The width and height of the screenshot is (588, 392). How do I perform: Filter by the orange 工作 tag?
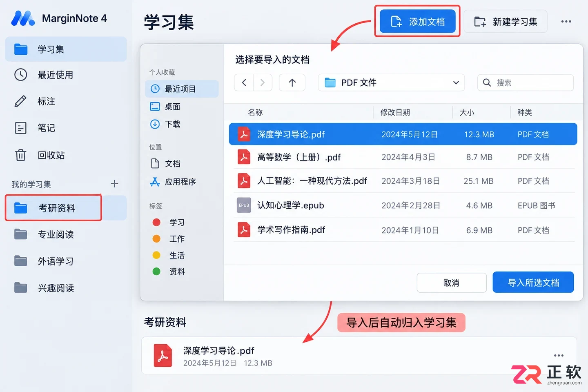pyautogui.click(x=169, y=239)
